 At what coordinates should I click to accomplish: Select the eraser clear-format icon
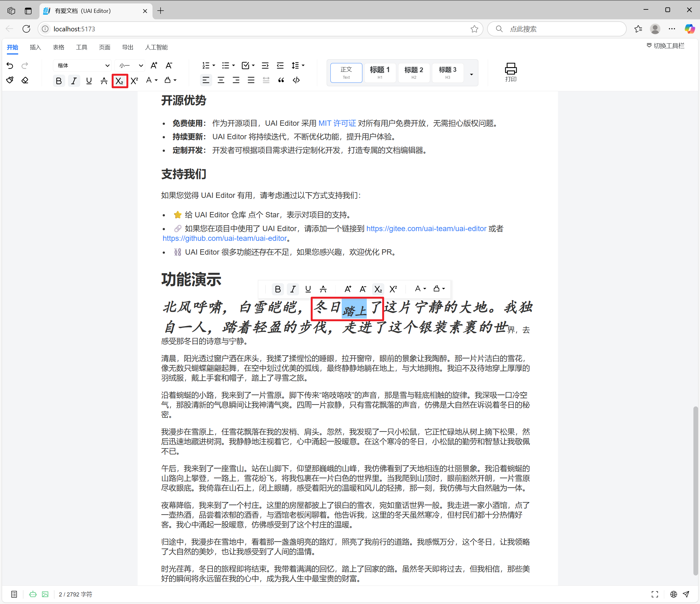click(x=25, y=80)
